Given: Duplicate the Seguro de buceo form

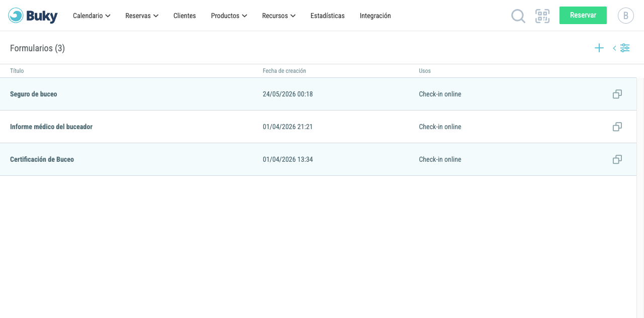Looking at the screenshot, I should [617, 94].
